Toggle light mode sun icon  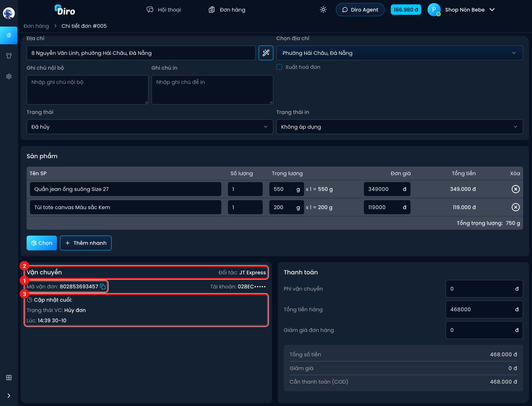[x=323, y=10]
